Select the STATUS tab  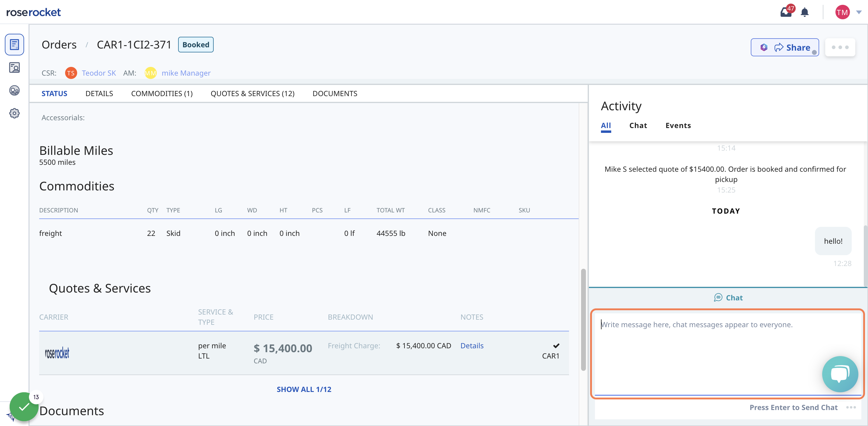54,94
